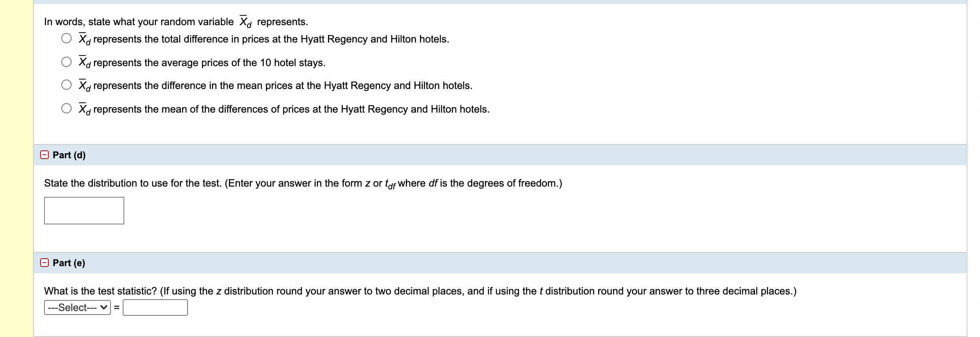Click inside the distribution answer box in Part (d)
980x337 pixels.
83,211
